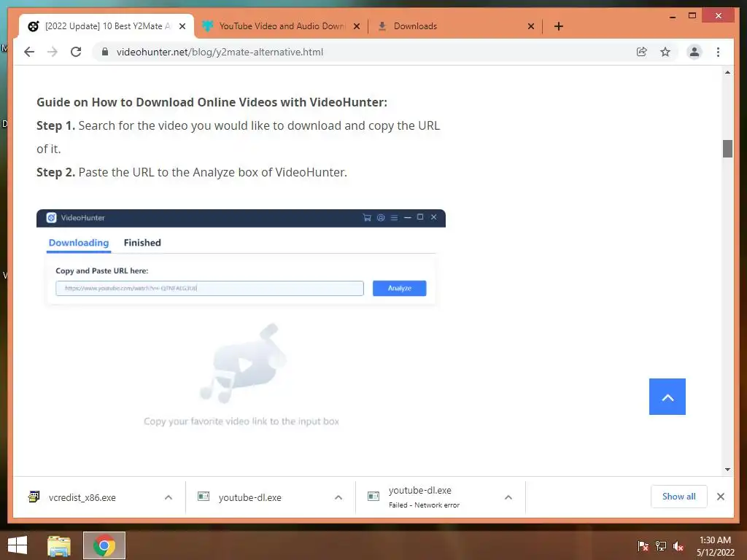Open the vcredist_x86.exe download
The image size is (747, 560).
pos(82,497)
